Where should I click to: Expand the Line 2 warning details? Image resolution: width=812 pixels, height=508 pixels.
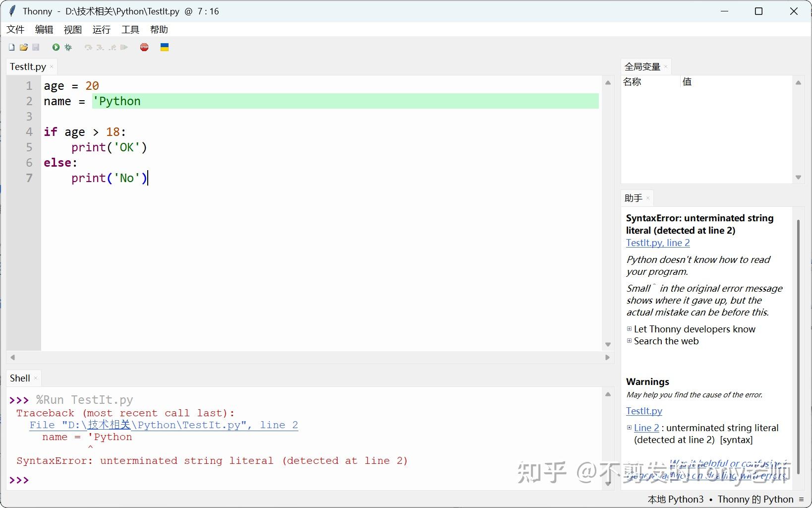tap(629, 428)
